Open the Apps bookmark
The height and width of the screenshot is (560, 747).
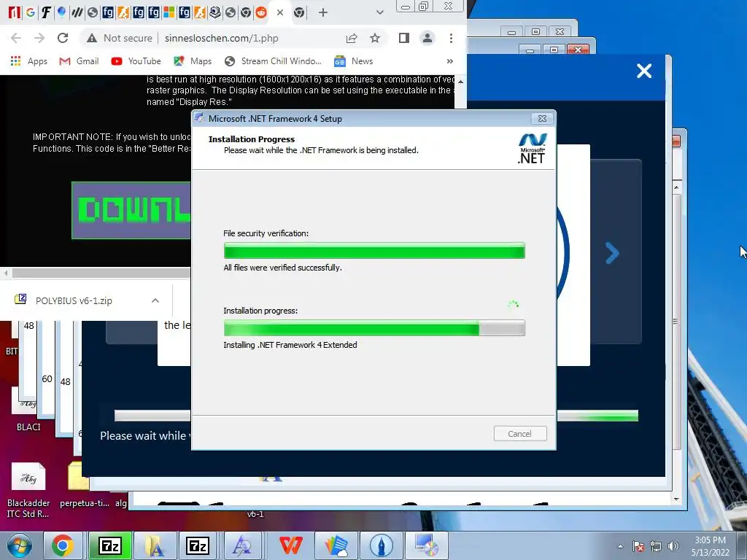pos(29,61)
